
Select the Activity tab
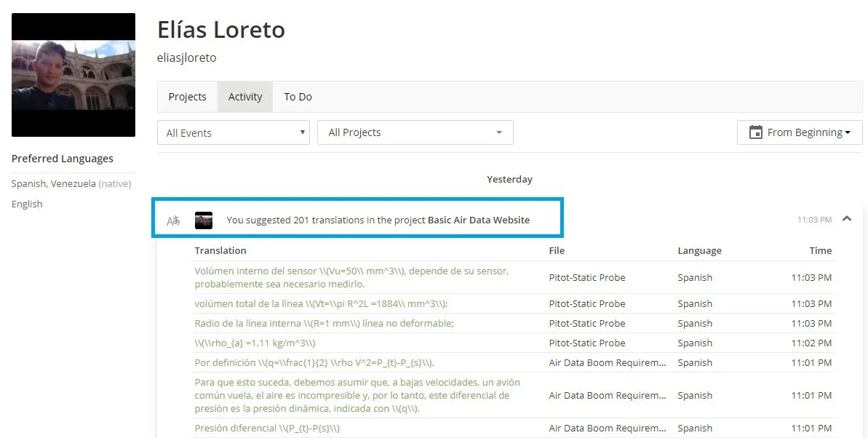(245, 97)
